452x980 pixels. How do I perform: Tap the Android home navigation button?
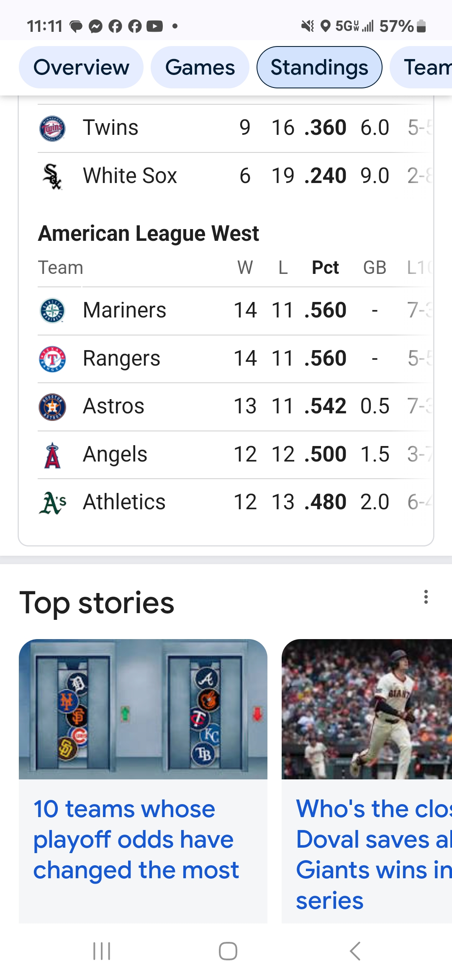[x=228, y=951]
